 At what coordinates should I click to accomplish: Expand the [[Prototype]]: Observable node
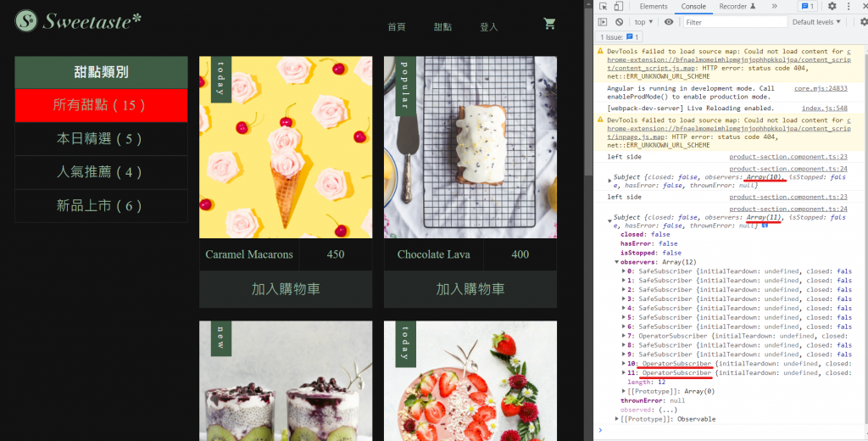[x=617, y=419]
